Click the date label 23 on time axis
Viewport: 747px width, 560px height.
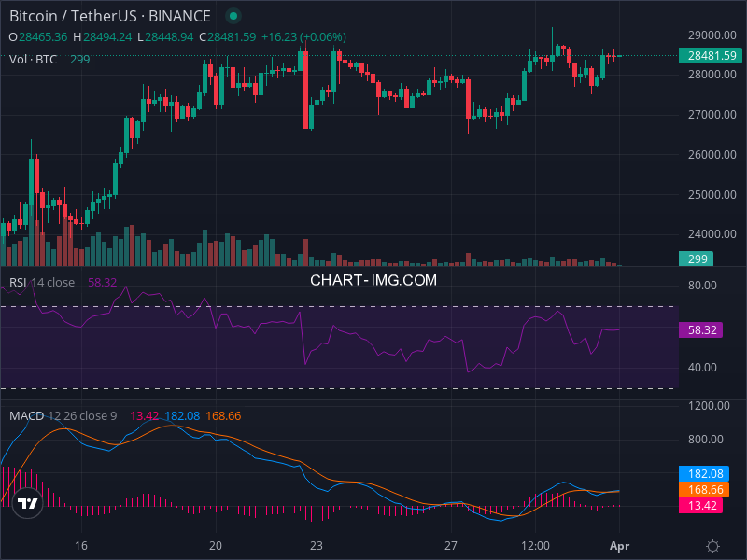[317, 546]
